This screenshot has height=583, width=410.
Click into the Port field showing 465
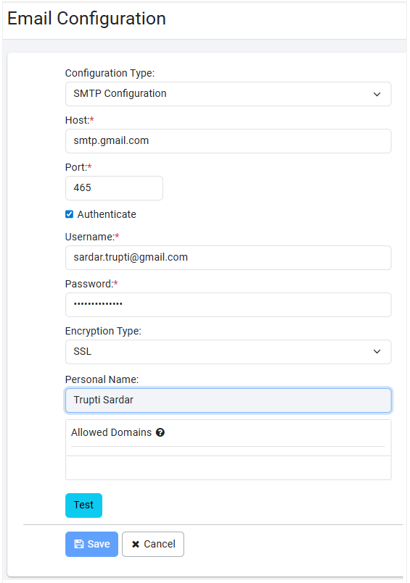pyautogui.click(x=114, y=188)
